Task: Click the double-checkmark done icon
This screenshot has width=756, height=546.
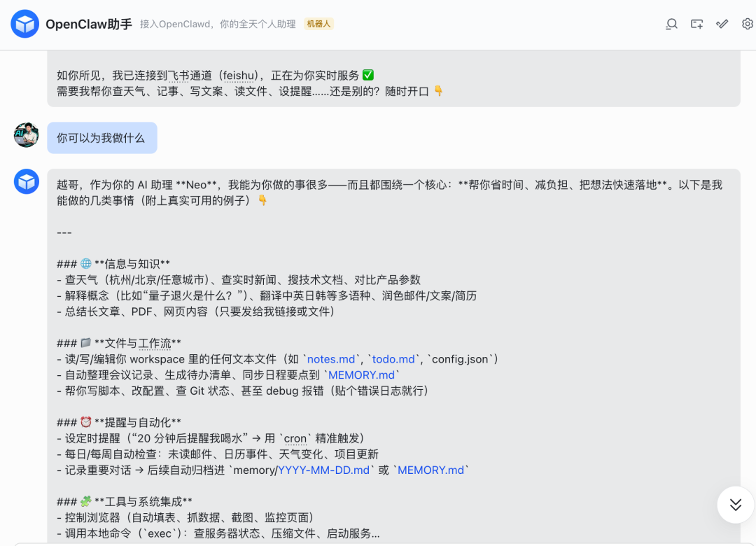Action: tap(722, 24)
